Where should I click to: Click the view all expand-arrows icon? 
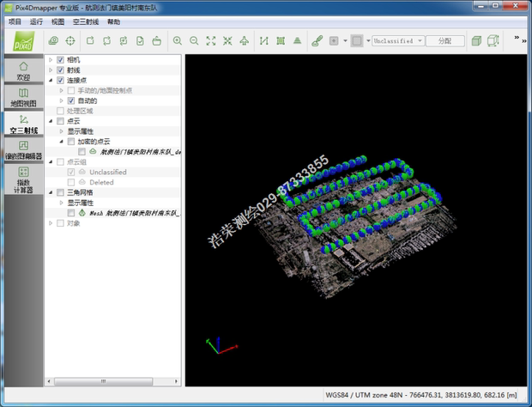coord(211,41)
